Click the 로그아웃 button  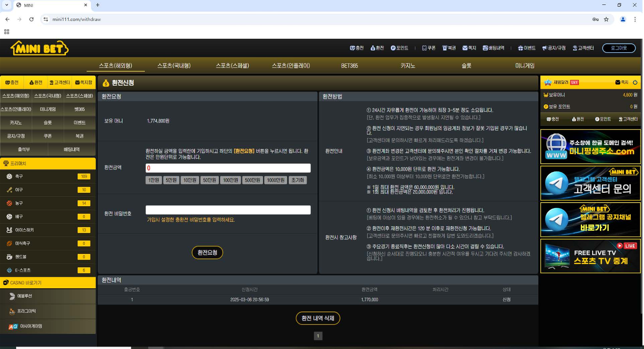[x=619, y=48]
